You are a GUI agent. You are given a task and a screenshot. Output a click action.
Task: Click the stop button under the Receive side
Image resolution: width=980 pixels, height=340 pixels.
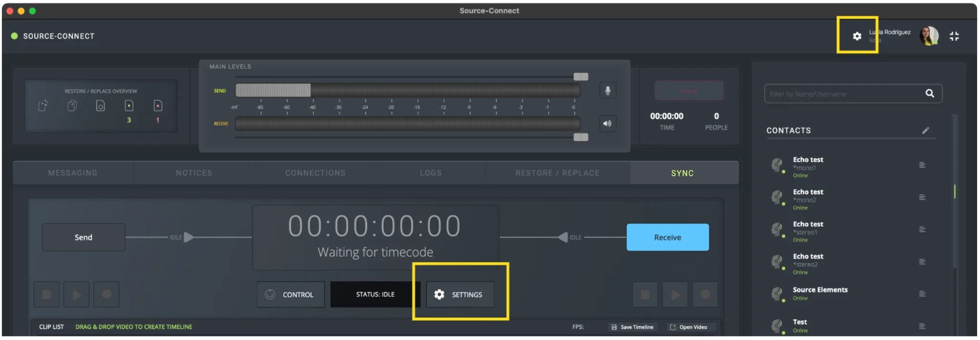(x=646, y=295)
